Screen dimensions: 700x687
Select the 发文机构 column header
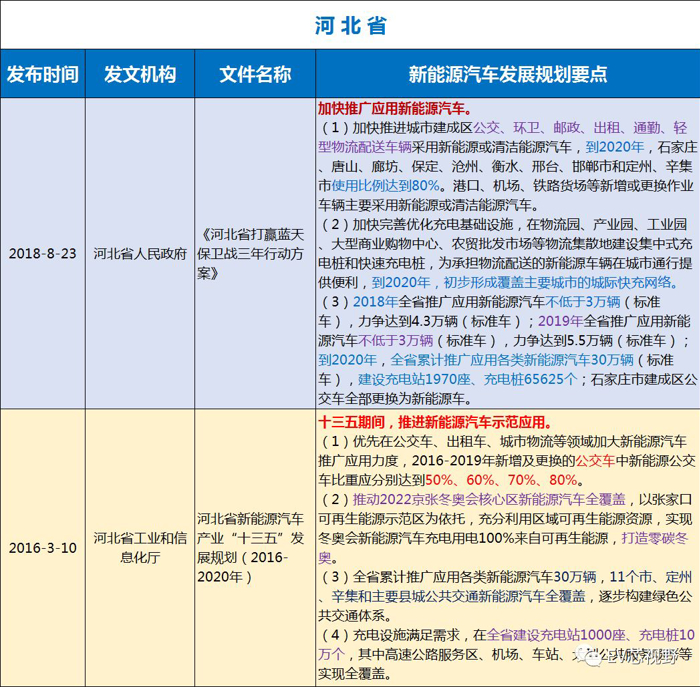point(140,75)
